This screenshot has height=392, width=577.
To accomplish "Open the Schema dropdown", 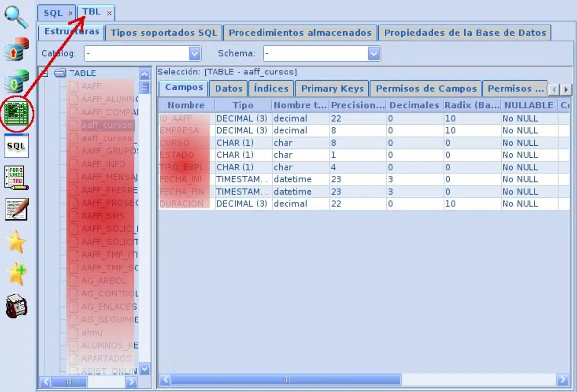I will click(x=374, y=54).
